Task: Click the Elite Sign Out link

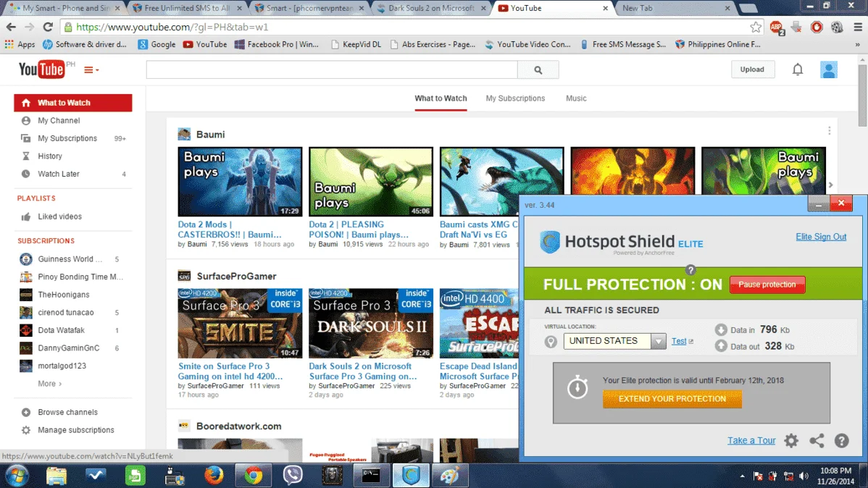Action: (821, 237)
